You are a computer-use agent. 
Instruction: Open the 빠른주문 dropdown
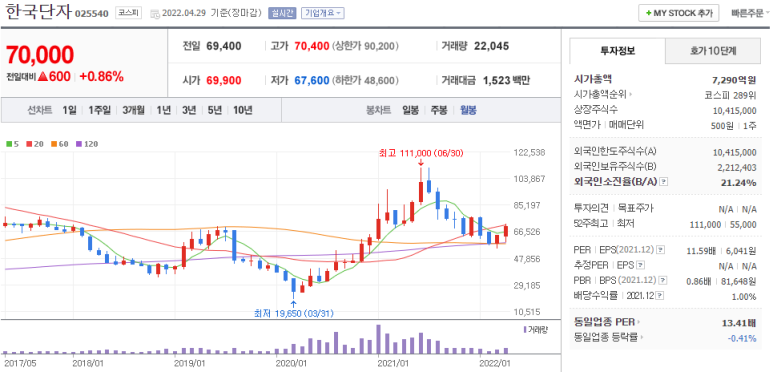tap(750, 13)
